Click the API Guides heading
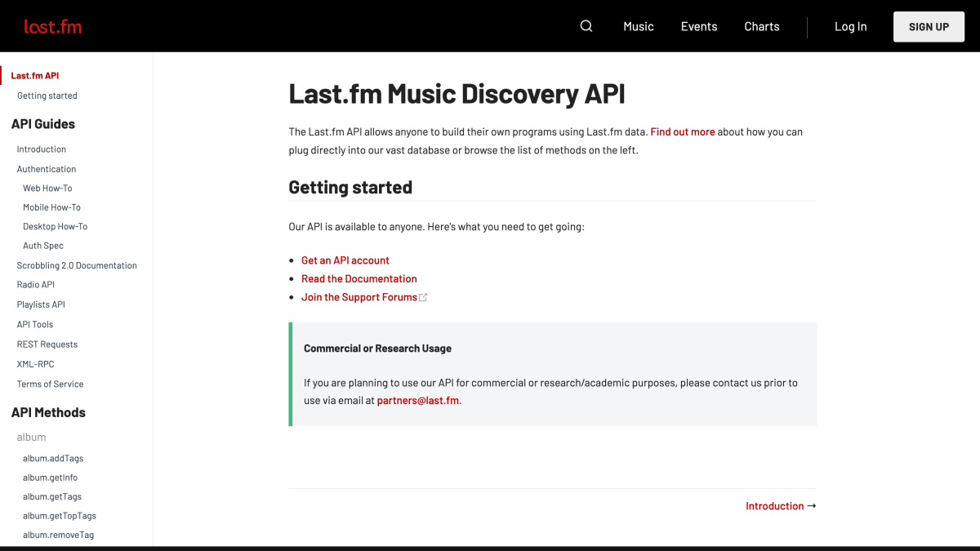This screenshot has height=551, width=980. coord(43,124)
